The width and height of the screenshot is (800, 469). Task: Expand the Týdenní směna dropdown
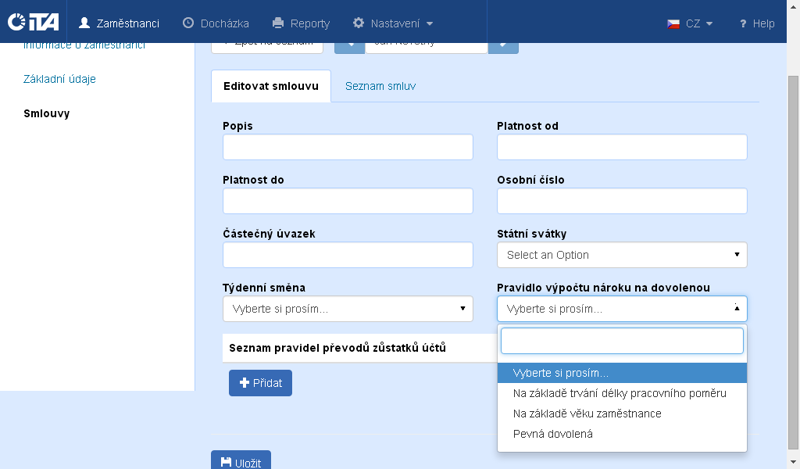347,309
